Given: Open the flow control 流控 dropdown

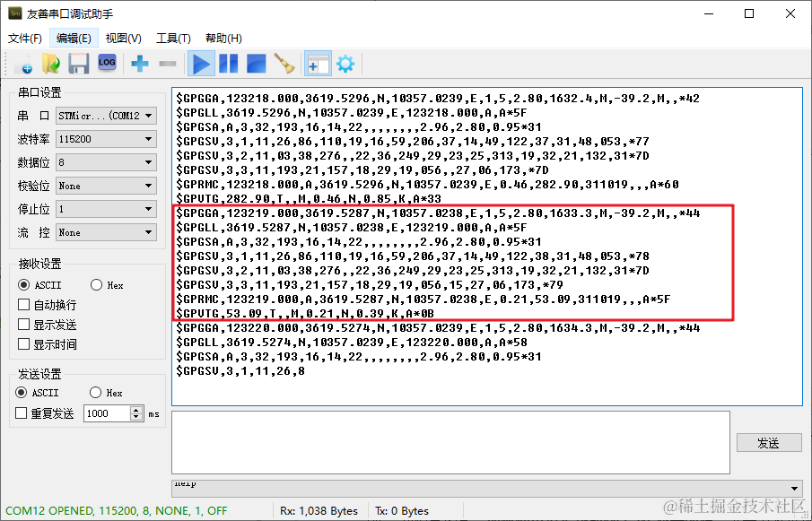Looking at the screenshot, I should point(106,232).
